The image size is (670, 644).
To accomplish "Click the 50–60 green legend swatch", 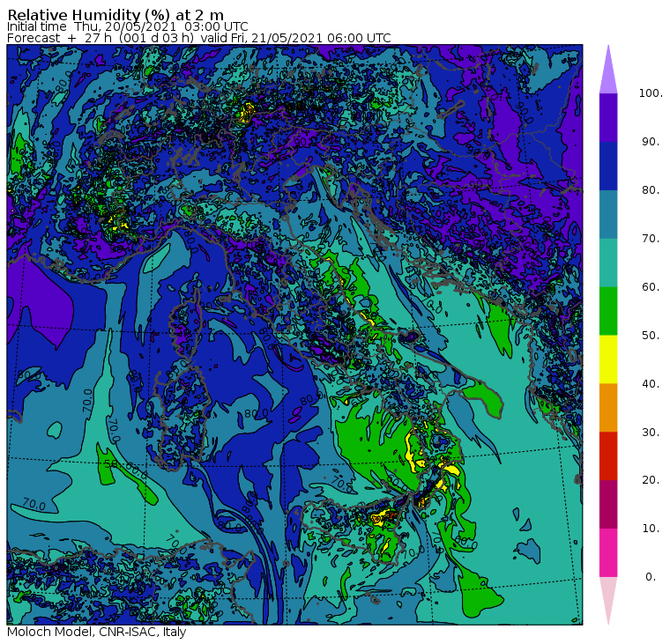I will coord(608,311).
